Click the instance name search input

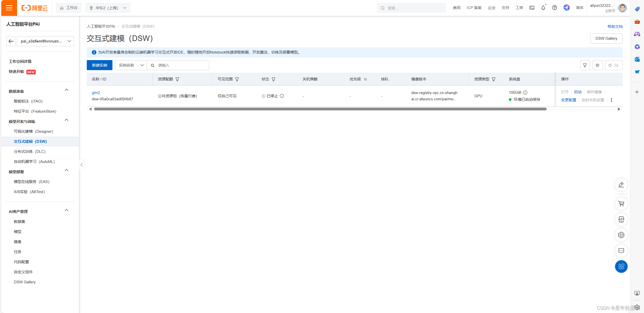(178, 65)
